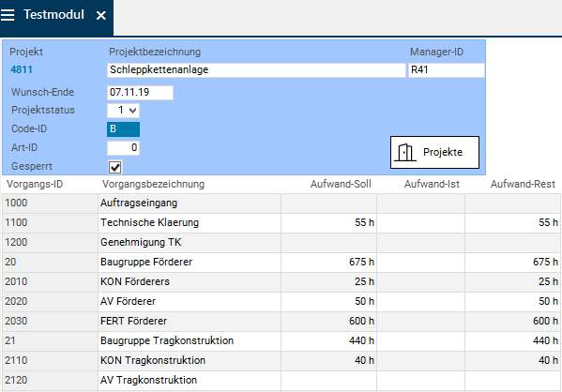Select row ID 1000
Viewport: 562px width, 392px height.
click(x=50, y=204)
